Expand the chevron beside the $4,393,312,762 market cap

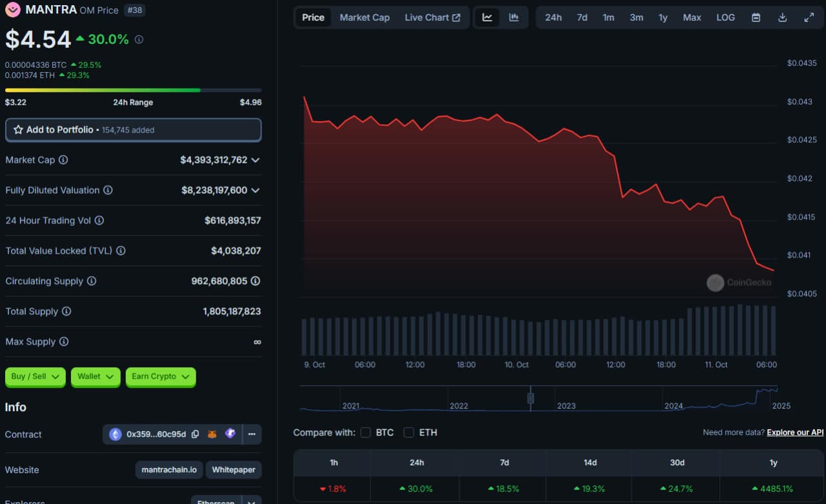pos(256,160)
